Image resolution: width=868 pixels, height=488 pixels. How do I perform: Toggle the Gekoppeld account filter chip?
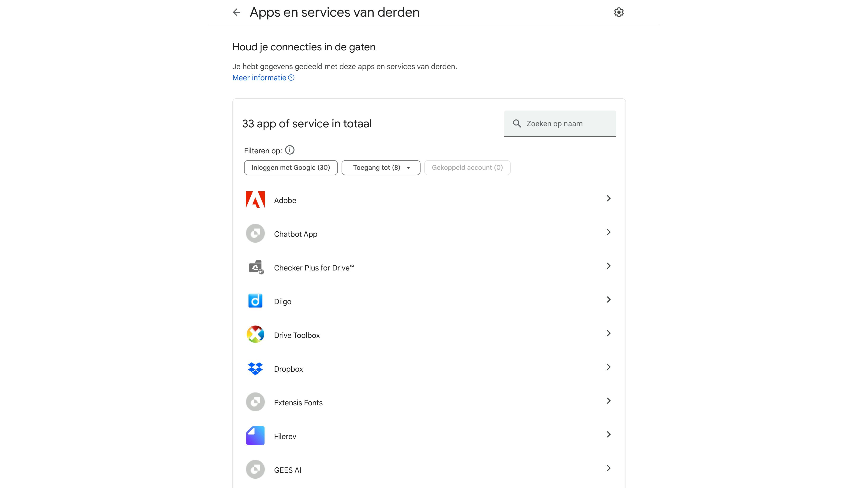tap(467, 168)
